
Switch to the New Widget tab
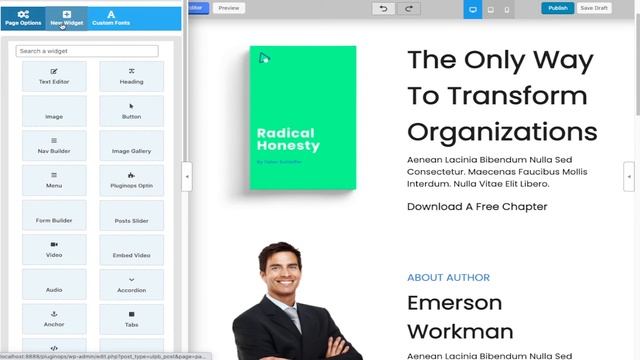[x=67, y=18]
